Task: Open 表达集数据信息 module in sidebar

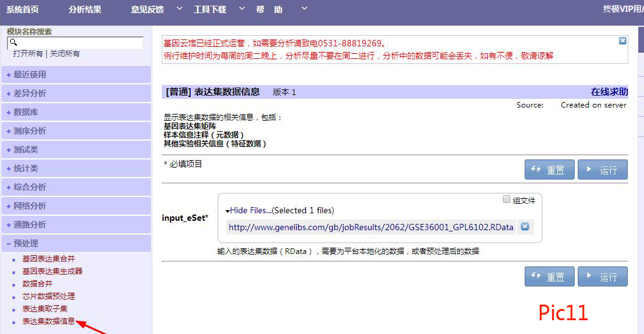Action: pyautogui.click(x=49, y=321)
